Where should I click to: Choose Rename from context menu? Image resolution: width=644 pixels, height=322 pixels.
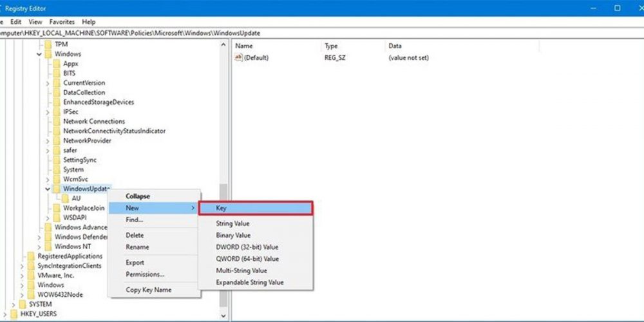[x=137, y=247]
